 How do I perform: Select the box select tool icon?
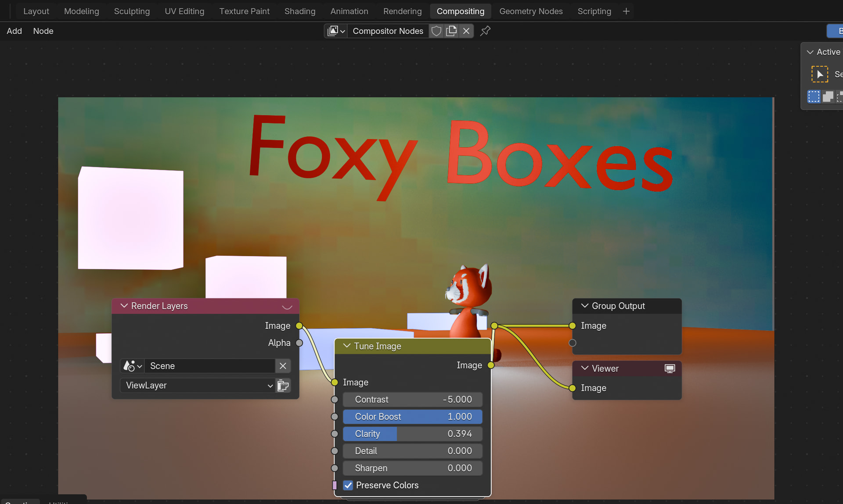point(819,74)
